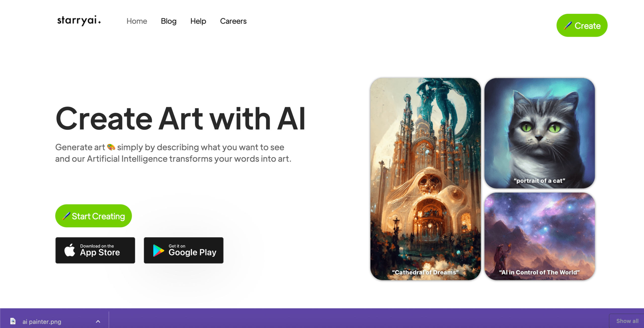Click the green Create button
This screenshot has width=644, height=328.
coord(582,25)
